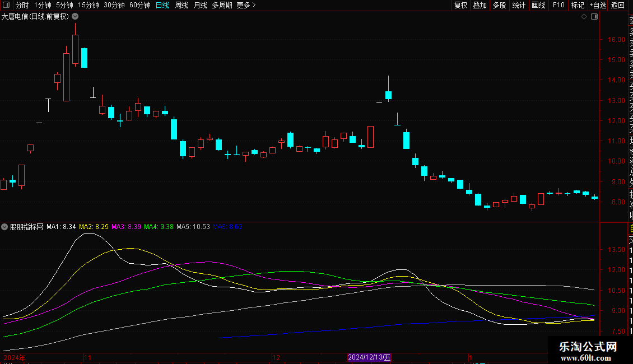
Task: Click the 复权 adjustment button
Action: (460, 5)
